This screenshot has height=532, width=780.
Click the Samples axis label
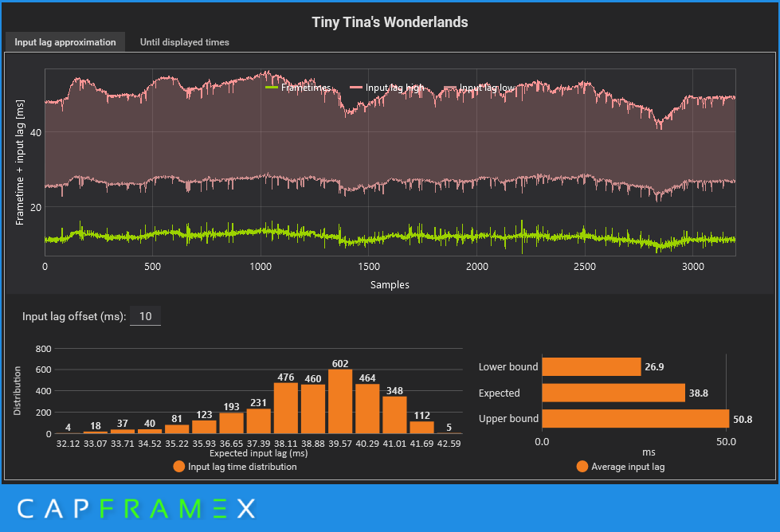tap(390, 285)
